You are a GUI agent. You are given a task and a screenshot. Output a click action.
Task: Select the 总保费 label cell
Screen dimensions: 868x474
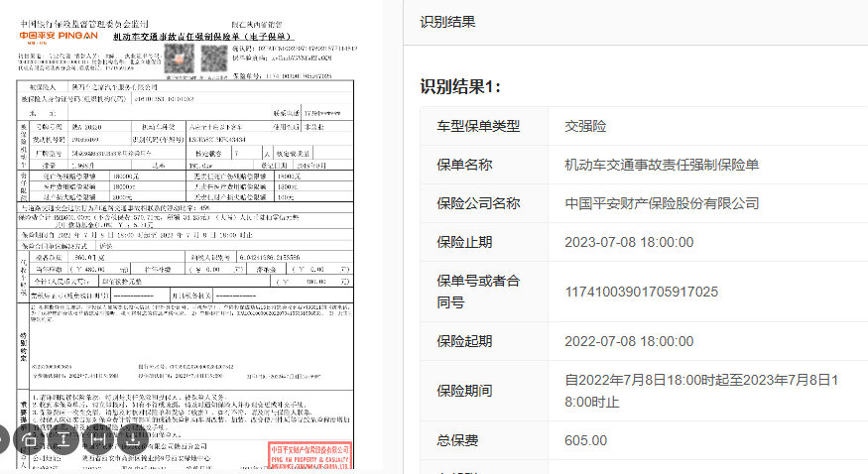click(484, 441)
